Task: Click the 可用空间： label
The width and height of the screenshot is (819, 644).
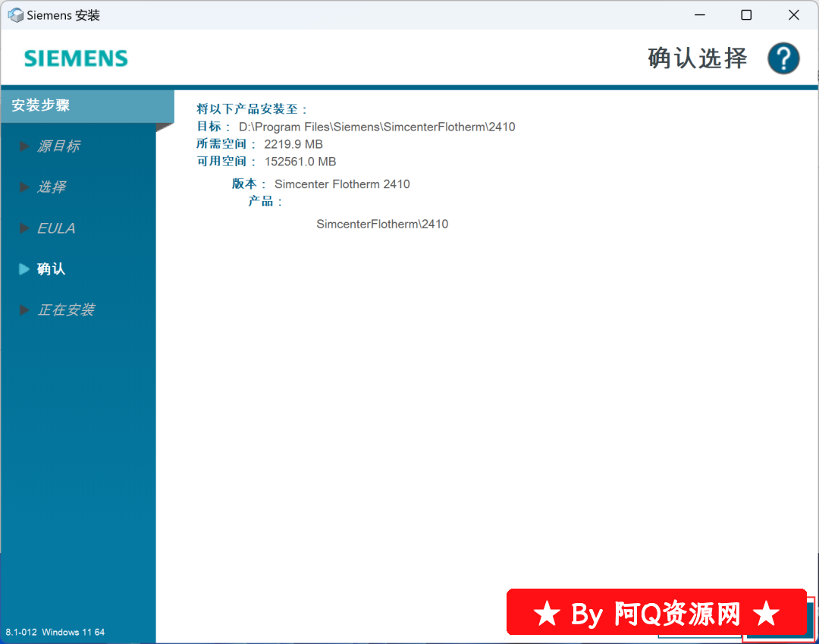Action: 227,162
